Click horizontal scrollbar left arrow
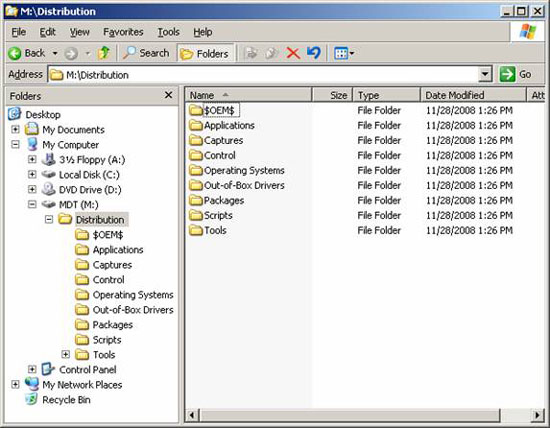Image resolution: width=550 pixels, height=428 pixels. coord(192,415)
